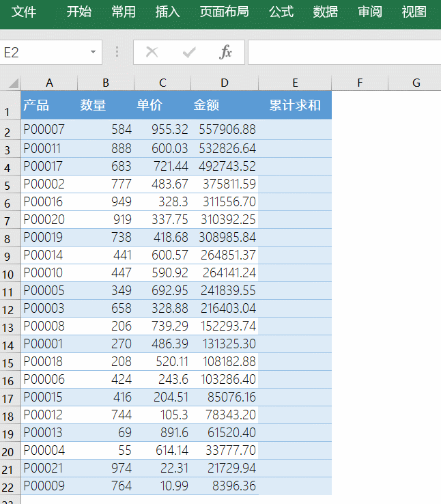
Task: Click the cancel (X) icon in formula bar
Action: click(x=152, y=52)
